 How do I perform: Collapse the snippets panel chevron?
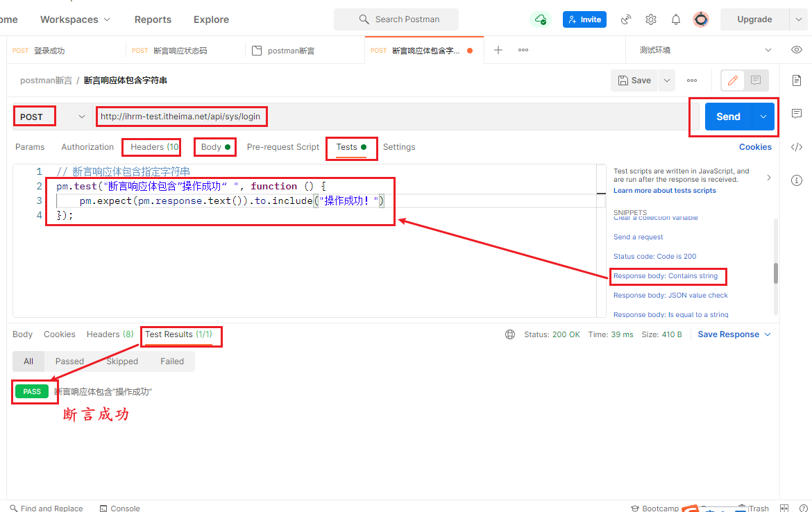[x=768, y=178]
